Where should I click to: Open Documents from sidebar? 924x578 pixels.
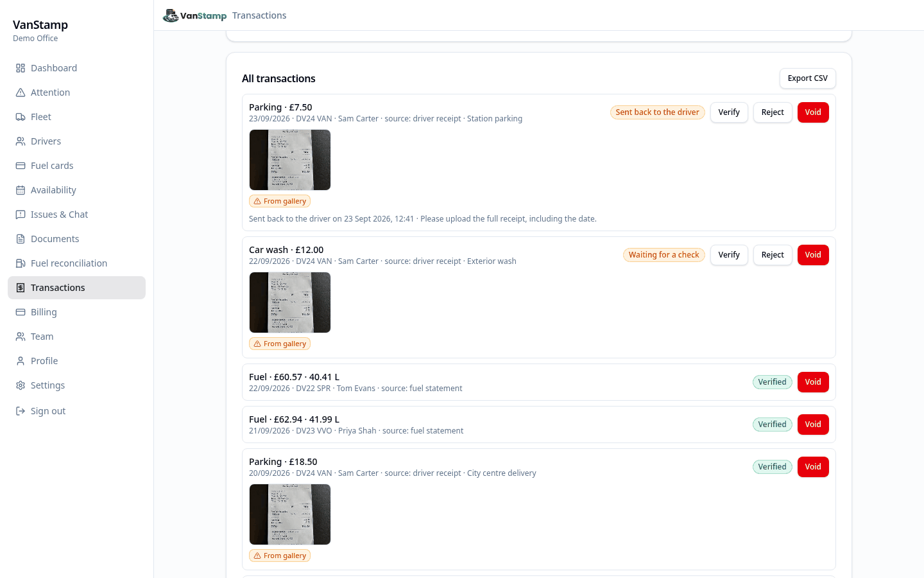click(x=76, y=239)
